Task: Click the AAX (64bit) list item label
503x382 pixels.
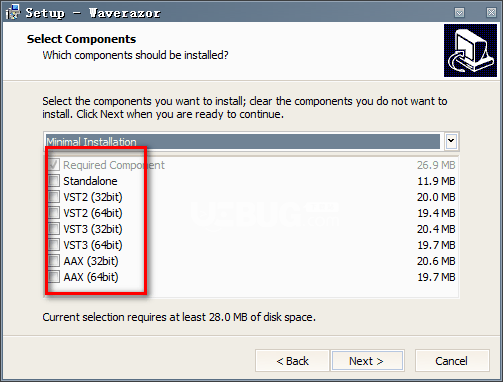Action: point(91,277)
